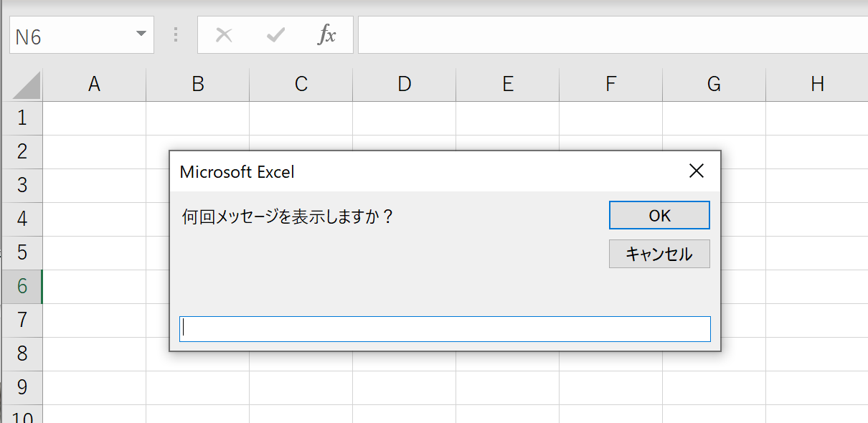Image resolution: width=868 pixels, height=423 pixels.
Task: Select column H header
Action: click(817, 85)
